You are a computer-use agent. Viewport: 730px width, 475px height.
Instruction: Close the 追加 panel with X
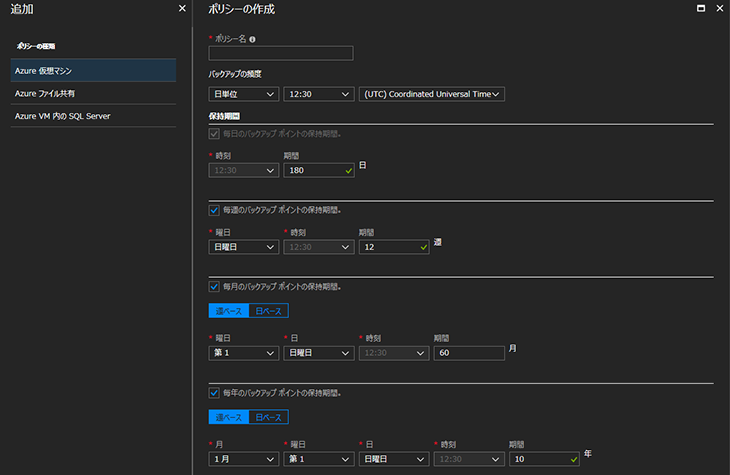click(181, 8)
